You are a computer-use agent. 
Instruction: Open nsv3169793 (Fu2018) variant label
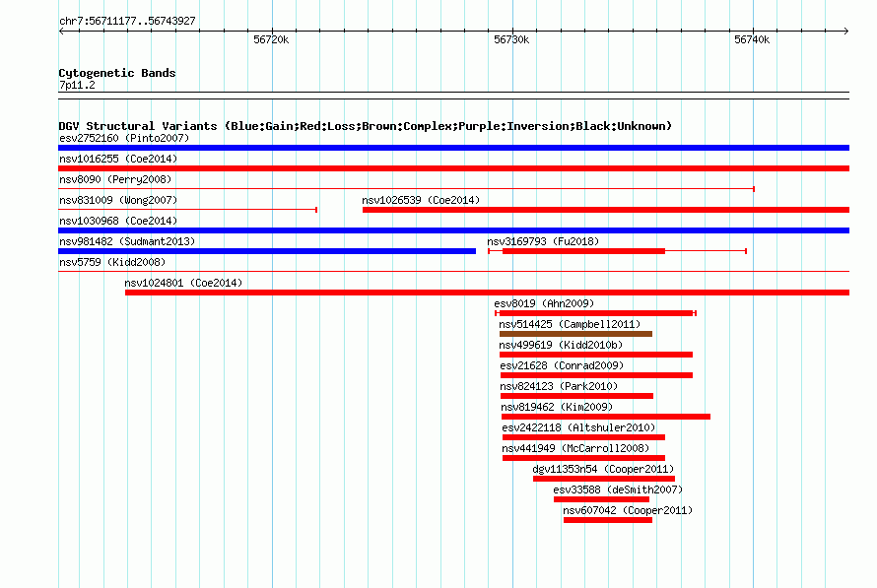543,241
